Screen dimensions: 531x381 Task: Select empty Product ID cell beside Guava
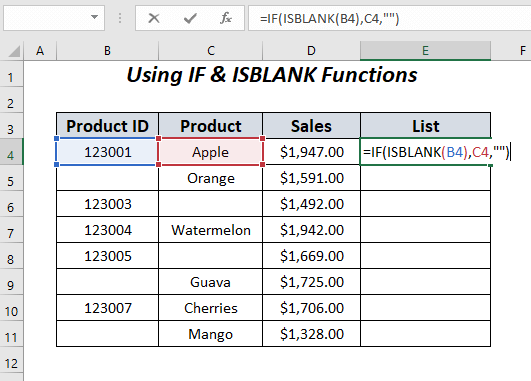tap(107, 282)
